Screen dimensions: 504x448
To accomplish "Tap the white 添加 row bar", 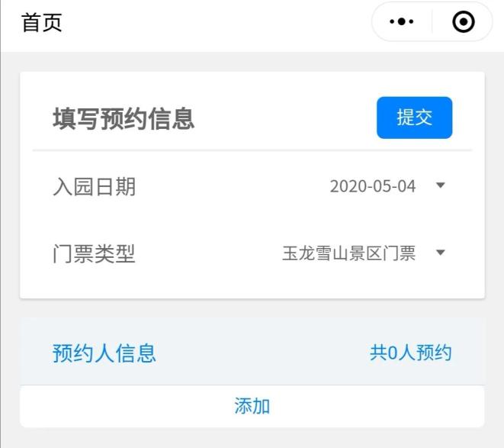I will coord(252,406).
